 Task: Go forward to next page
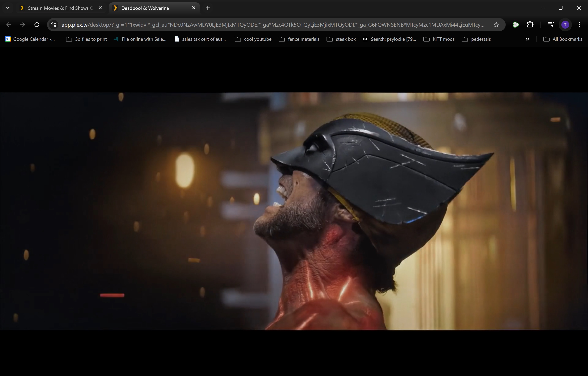pyautogui.click(x=23, y=25)
